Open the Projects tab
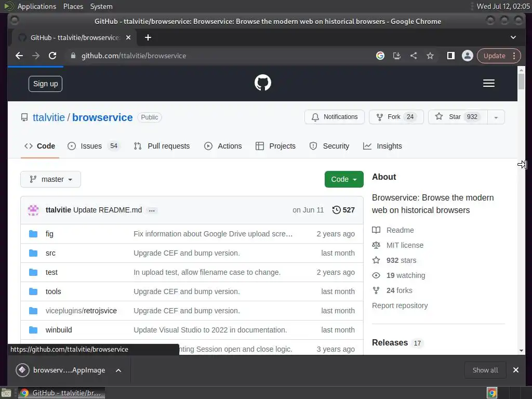The width and height of the screenshot is (532, 399). [275, 146]
